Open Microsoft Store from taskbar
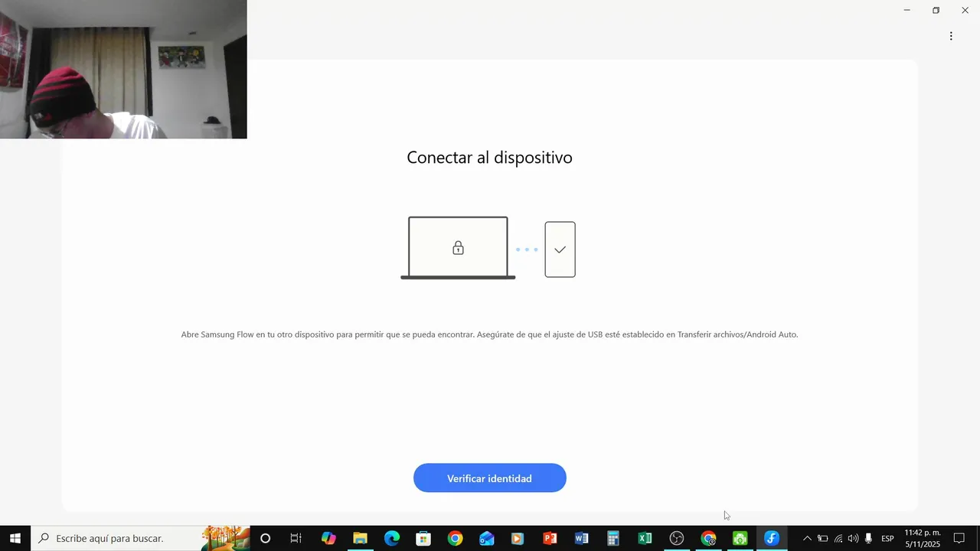 click(x=423, y=539)
